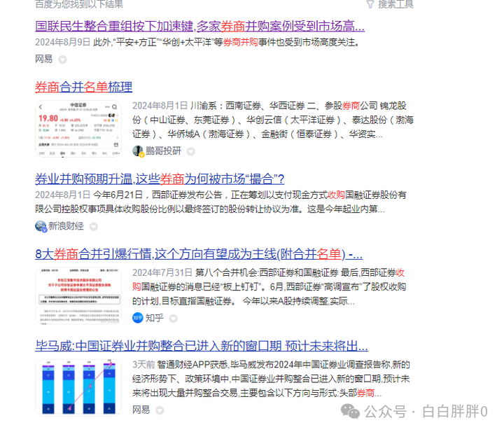Open the blue stacked bar chart thumbnail
Viewport: 504px width, 432px height.
[x=78, y=387]
